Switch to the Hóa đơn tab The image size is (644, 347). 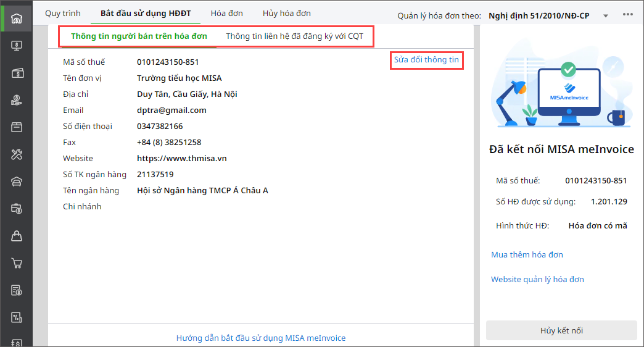[x=227, y=13]
